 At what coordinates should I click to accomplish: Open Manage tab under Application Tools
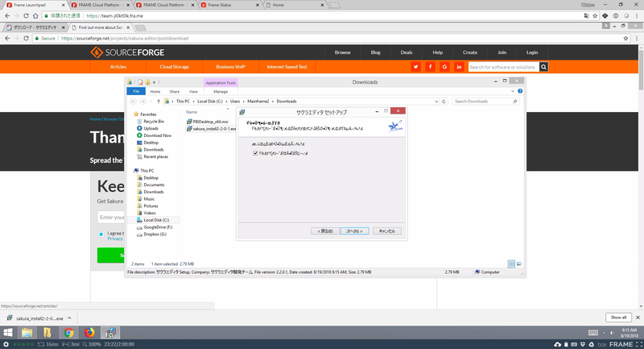(x=221, y=91)
